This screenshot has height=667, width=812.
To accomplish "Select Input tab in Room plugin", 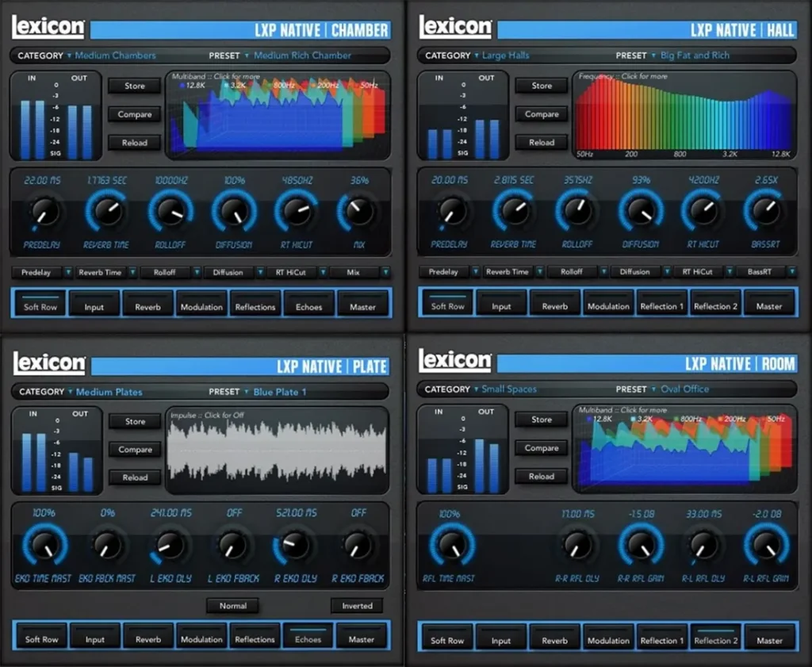I will [501, 637].
